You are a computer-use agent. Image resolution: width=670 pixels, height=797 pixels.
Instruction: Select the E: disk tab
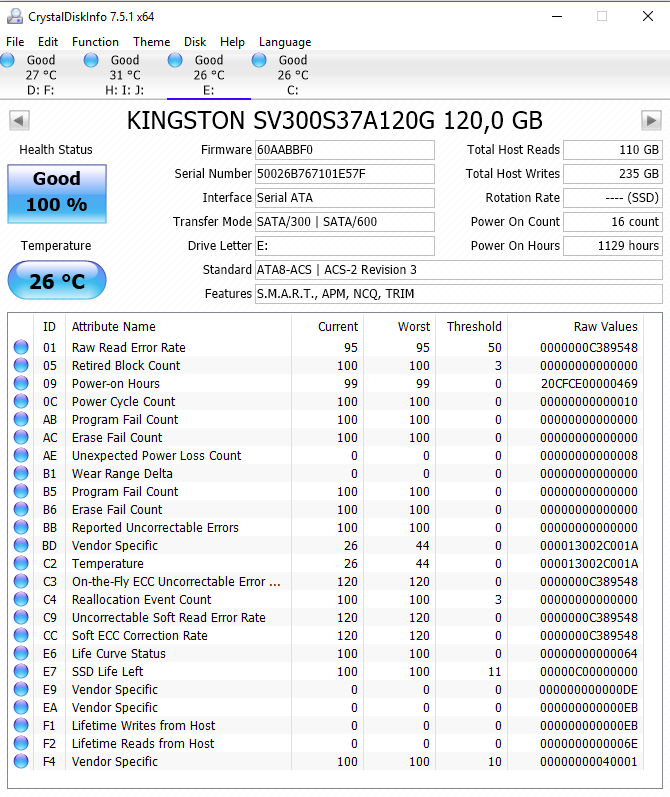208,75
